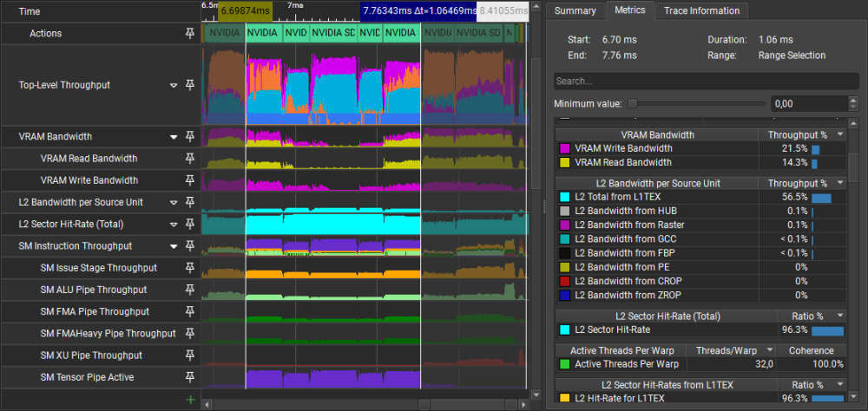The height and width of the screenshot is (411, 868).
Task: Pin the SM Issue Stage Throughput row
Action: pos(189,268)
